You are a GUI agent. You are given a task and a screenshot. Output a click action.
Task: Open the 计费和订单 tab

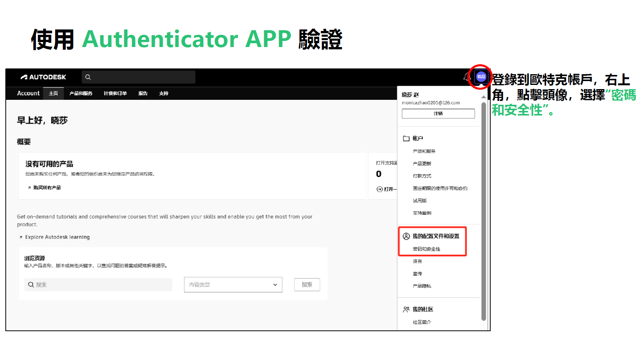[x=115, y=93]
